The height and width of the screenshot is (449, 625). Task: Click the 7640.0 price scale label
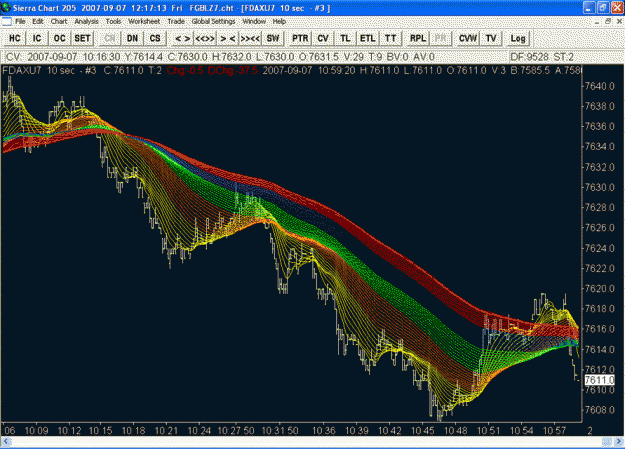pos(599,86)
